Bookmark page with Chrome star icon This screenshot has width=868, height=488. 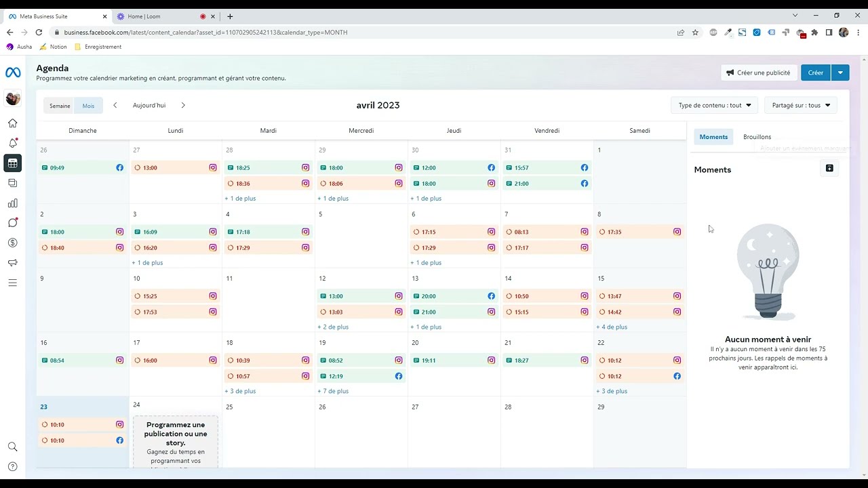695,32
